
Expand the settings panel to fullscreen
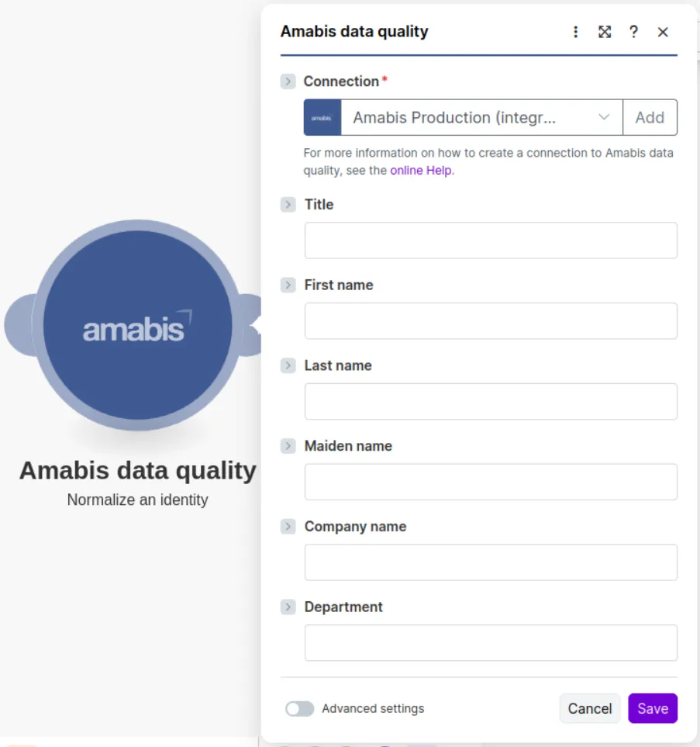coord(605,32)
